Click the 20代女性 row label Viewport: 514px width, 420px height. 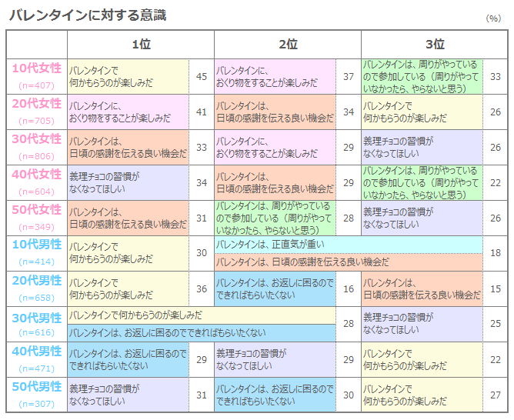coord(37,104)
